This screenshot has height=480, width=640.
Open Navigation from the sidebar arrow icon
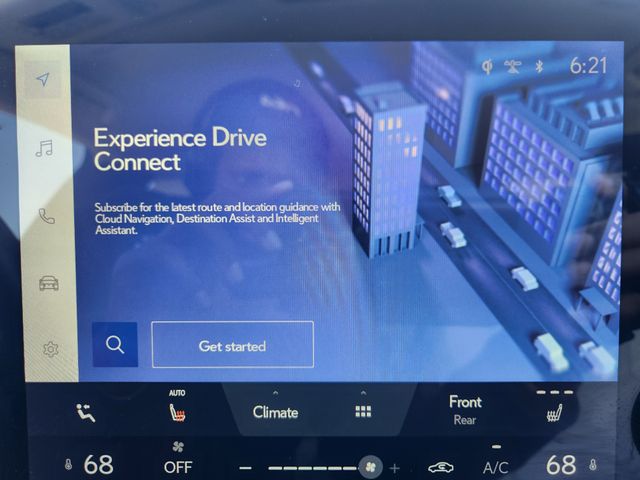(x=44, y=80)
